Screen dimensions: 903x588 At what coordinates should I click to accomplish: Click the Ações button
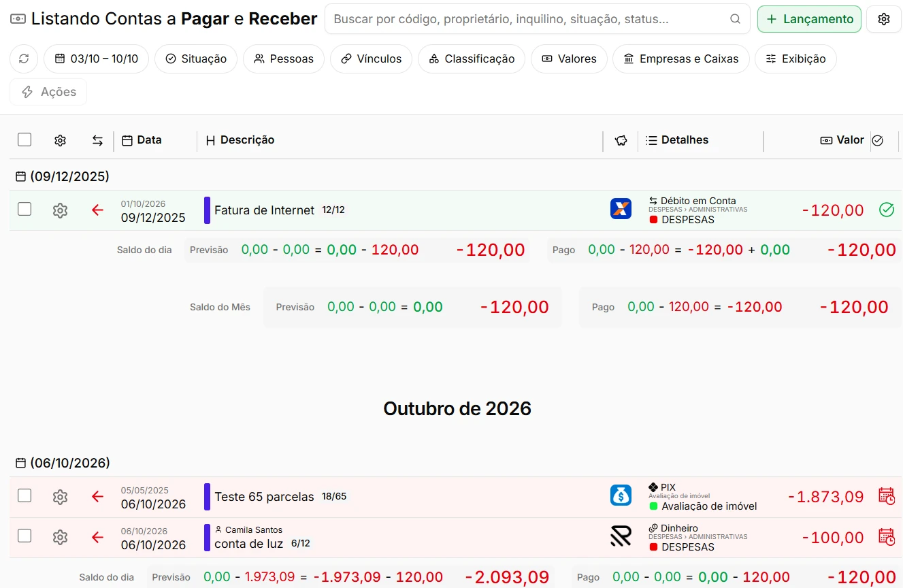pyautogui.click(x=48, y=92)
